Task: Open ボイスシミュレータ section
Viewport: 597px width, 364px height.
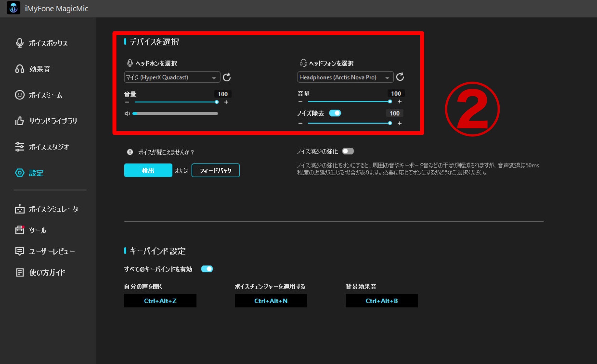Action: point(54,209)
